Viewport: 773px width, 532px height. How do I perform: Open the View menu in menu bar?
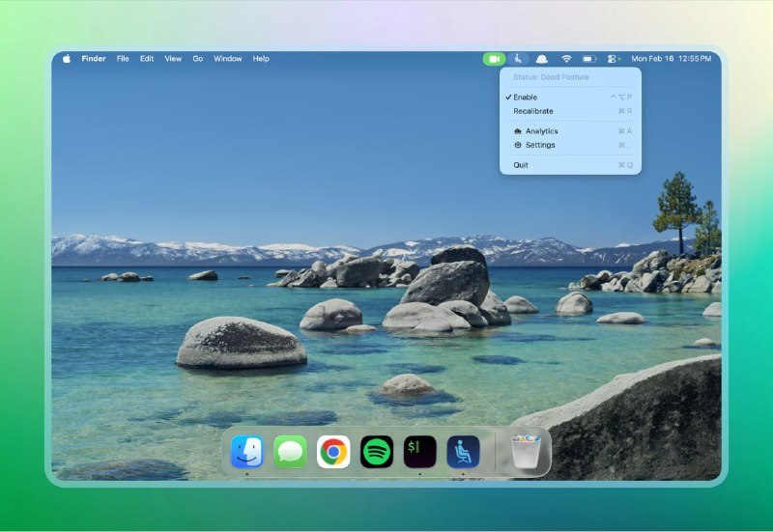tap(173, 59)
